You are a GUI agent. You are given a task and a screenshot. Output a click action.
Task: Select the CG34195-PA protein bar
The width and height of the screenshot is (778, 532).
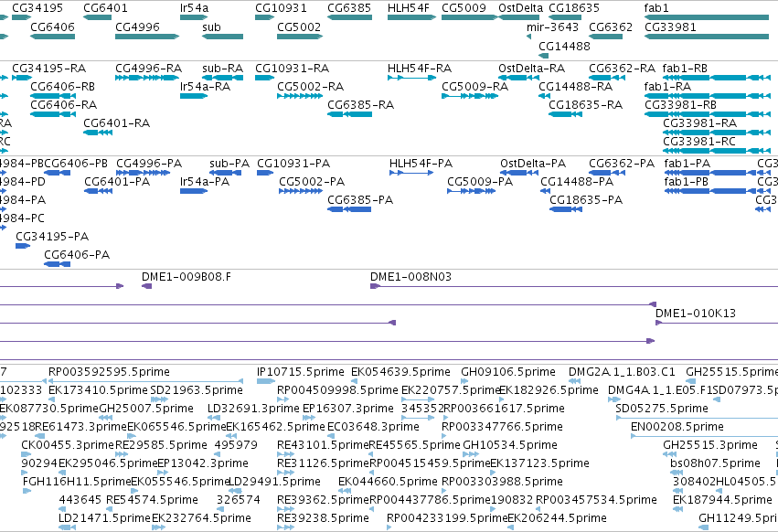[x=23, y=246]
